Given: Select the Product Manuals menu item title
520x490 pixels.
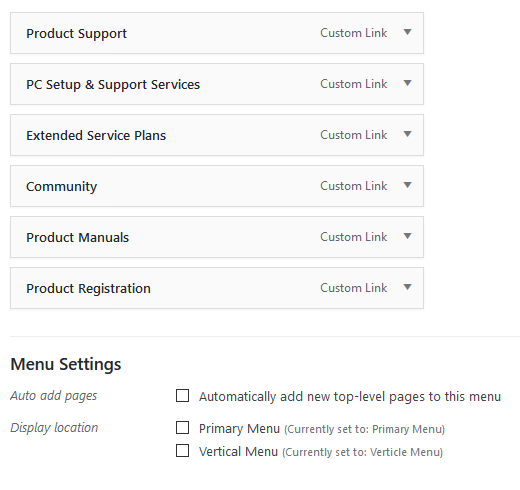Looking at the screenshot, I should click(77, 238).
